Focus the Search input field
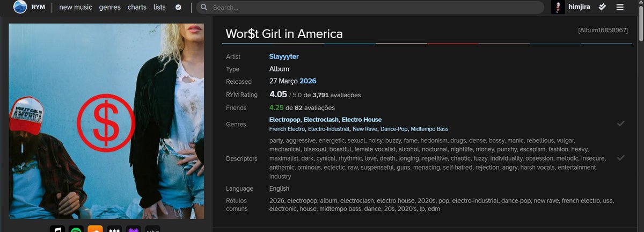The height and width of the screenshot is (232, 644). click(370, 8)
